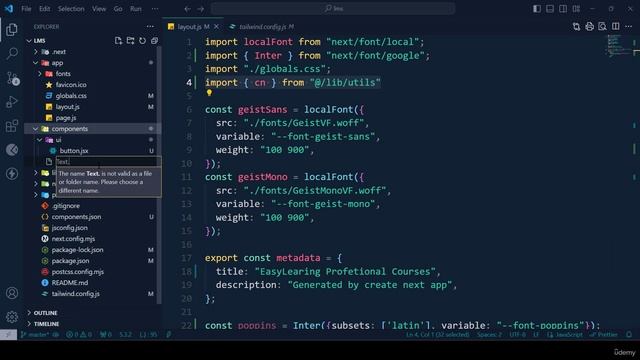The width and height of the screenshot is (640, 360).
Task: Click the UTF-8 encoding in status bar
Action: (x=518, y=334)
